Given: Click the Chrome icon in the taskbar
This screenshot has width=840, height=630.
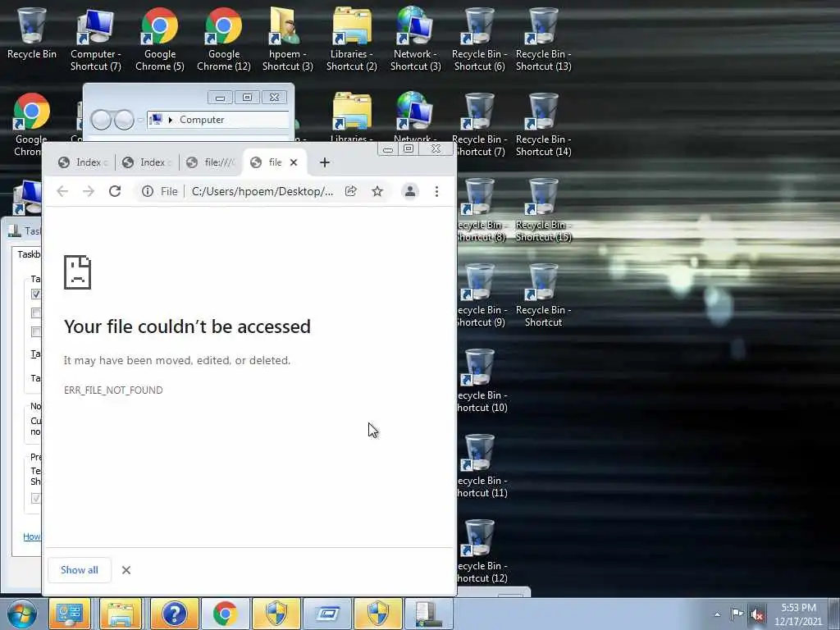Looking at the screenshot, I should [225, 614].
